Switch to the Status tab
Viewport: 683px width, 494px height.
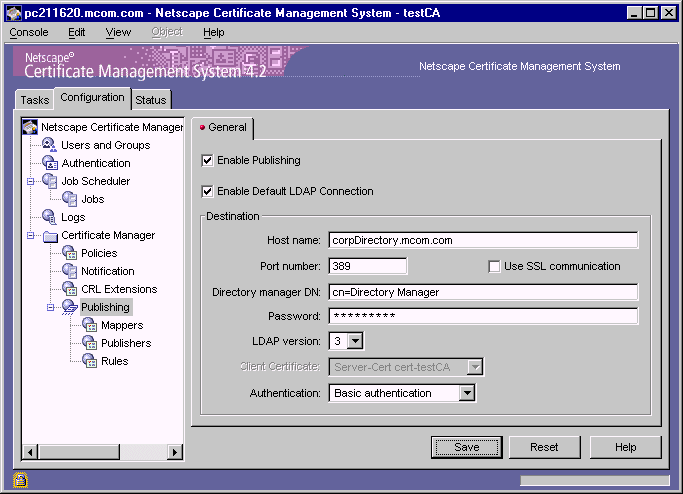pos(151,100)
